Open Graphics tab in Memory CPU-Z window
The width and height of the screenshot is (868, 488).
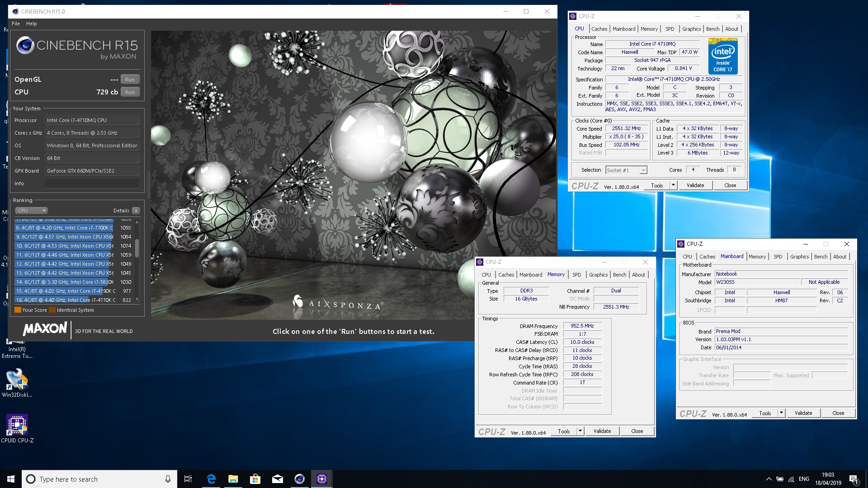(598, 275)
